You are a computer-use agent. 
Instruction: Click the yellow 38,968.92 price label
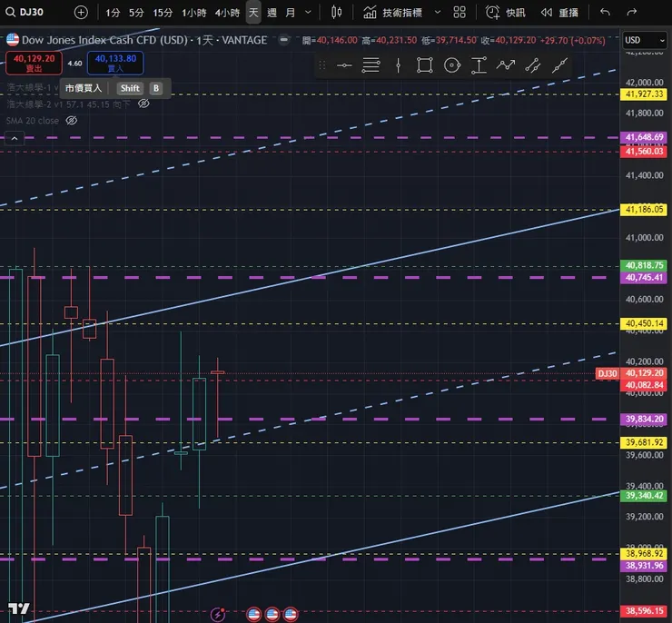644,554
